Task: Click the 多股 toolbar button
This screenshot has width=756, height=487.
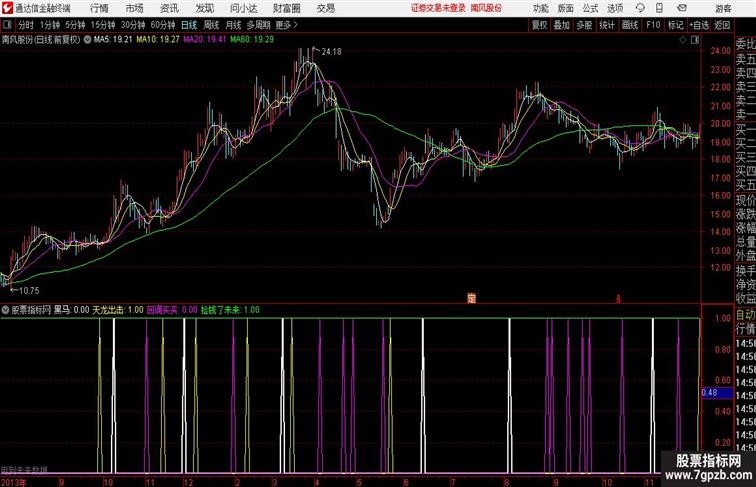Action: (584, 25)
